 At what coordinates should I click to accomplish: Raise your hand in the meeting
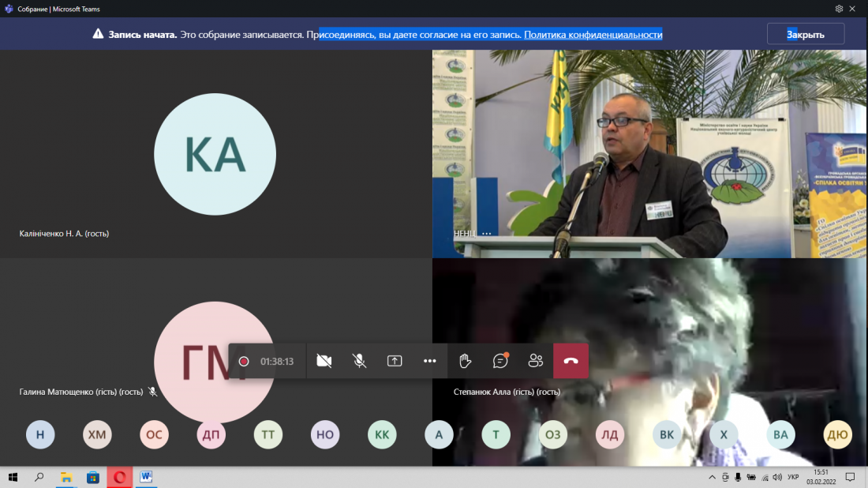pyautogui.click(x=465, y=361)
